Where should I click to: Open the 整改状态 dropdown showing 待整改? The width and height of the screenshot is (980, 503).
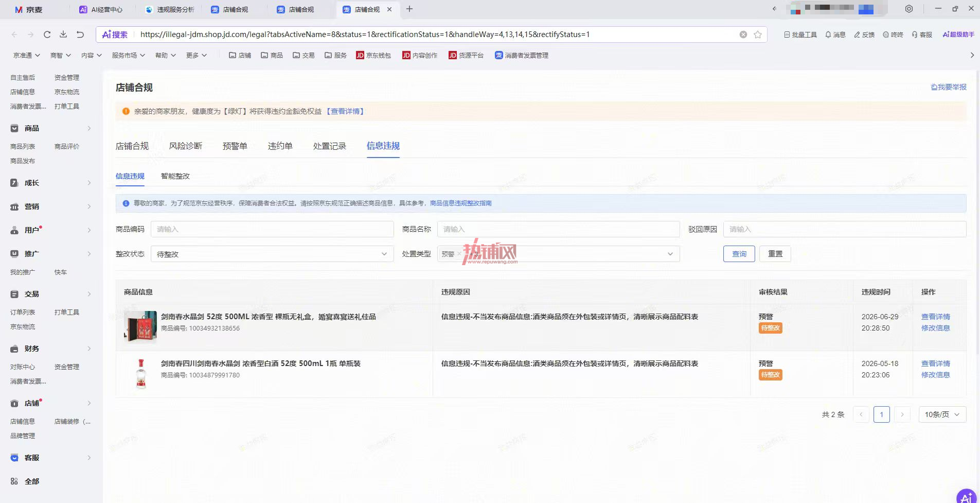click(272, 254)
